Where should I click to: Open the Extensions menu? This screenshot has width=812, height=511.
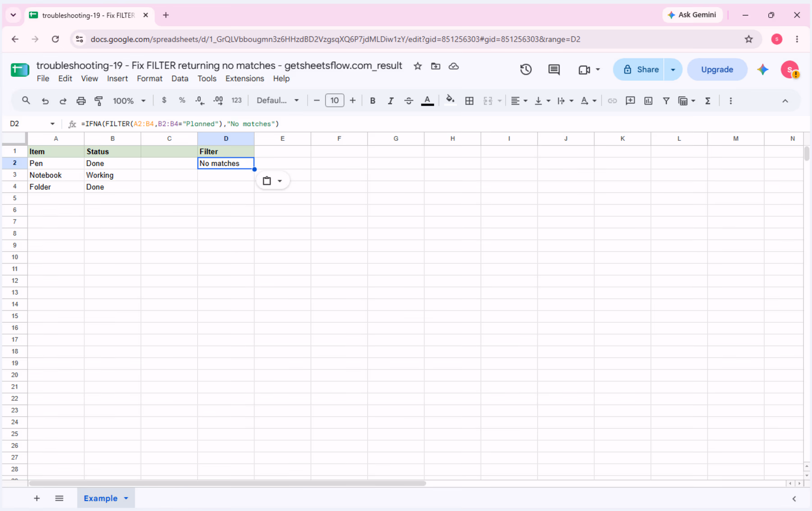pyautogui.click(x=245, y=79)
